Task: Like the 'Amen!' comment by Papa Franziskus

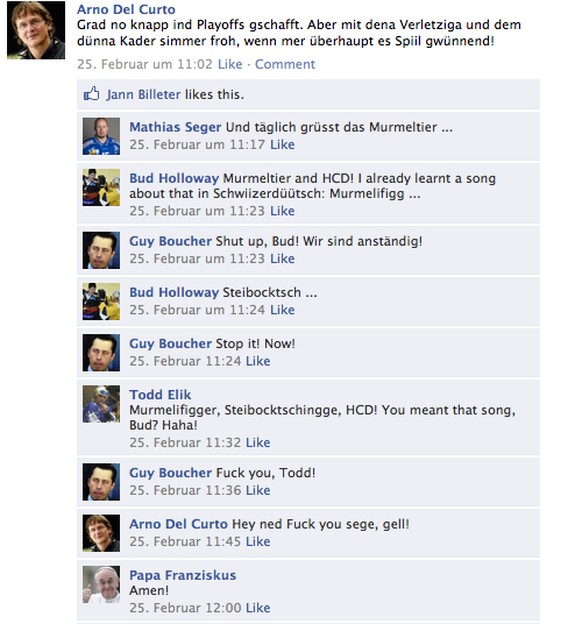Action: click(x=258, y=608)
